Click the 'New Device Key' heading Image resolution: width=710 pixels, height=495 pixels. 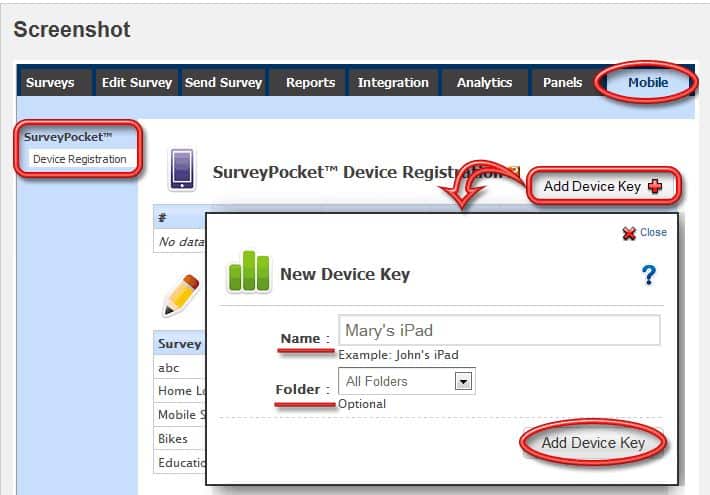(x=345, y=274)
